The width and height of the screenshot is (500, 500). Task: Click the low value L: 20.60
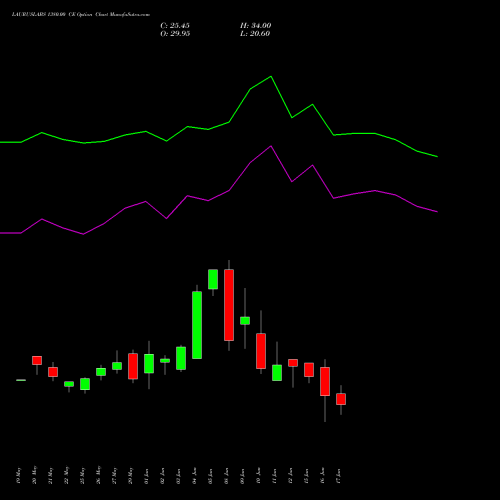point(255,34)
